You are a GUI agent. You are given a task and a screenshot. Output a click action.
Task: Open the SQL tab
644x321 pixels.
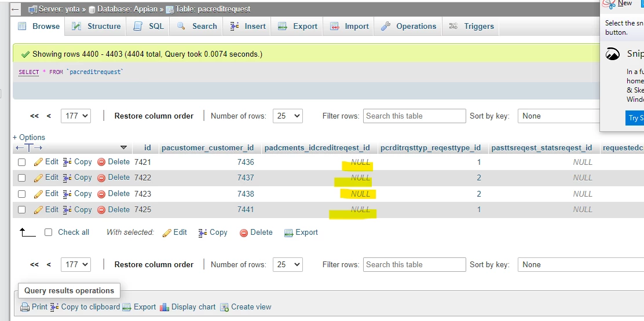coord(149,26)
